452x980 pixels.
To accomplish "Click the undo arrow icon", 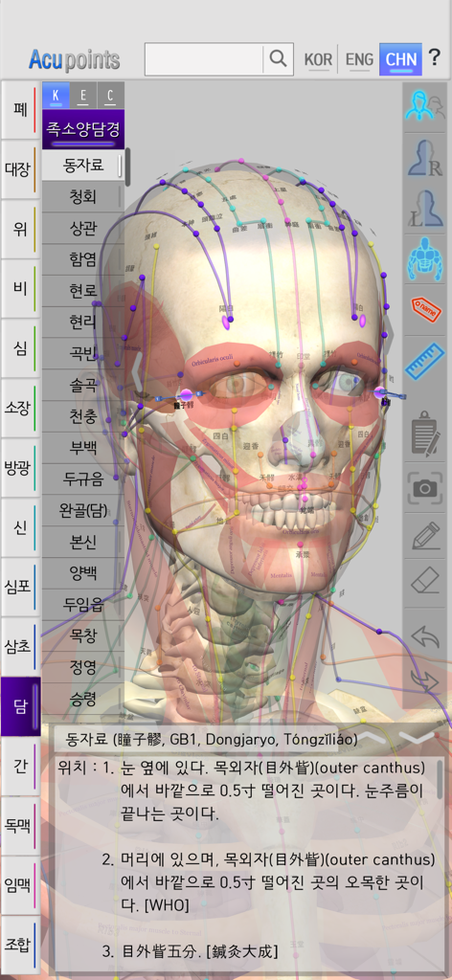I will coord(424,636).
